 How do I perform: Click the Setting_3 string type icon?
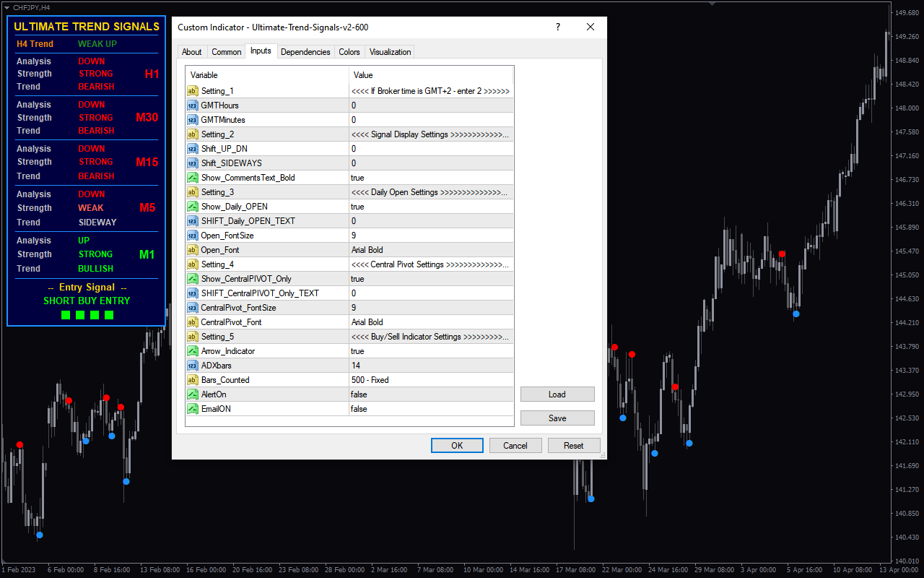pos(193,192)
